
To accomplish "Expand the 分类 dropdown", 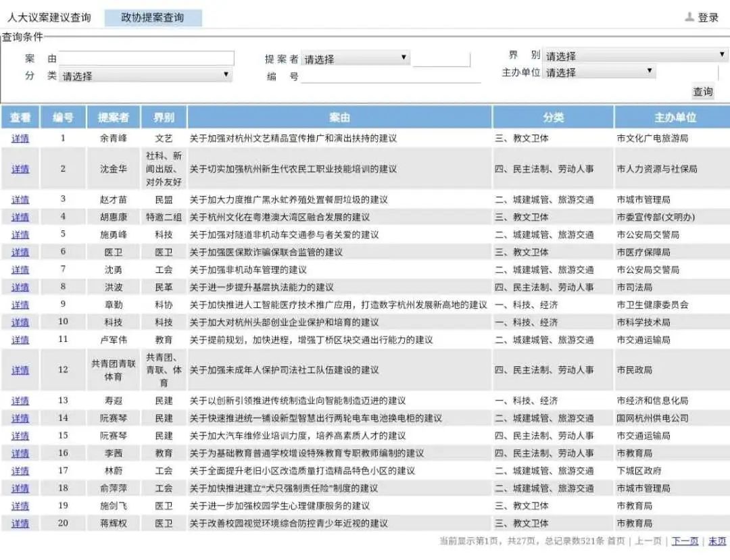I will [146, 75].
